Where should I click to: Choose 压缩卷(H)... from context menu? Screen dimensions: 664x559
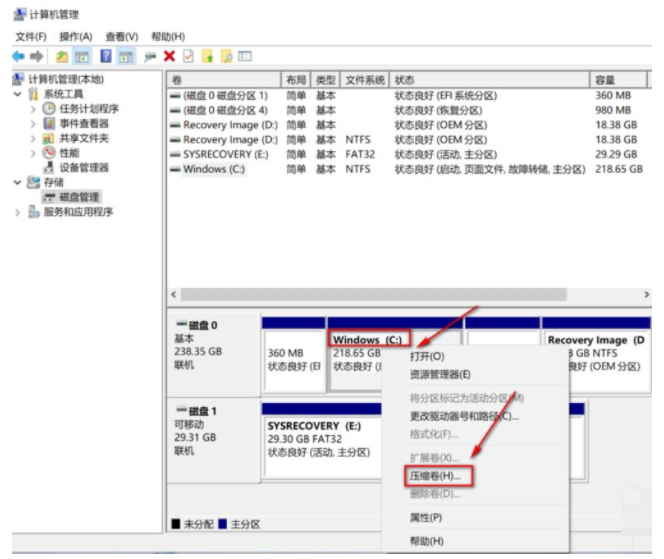click(434, 475)
